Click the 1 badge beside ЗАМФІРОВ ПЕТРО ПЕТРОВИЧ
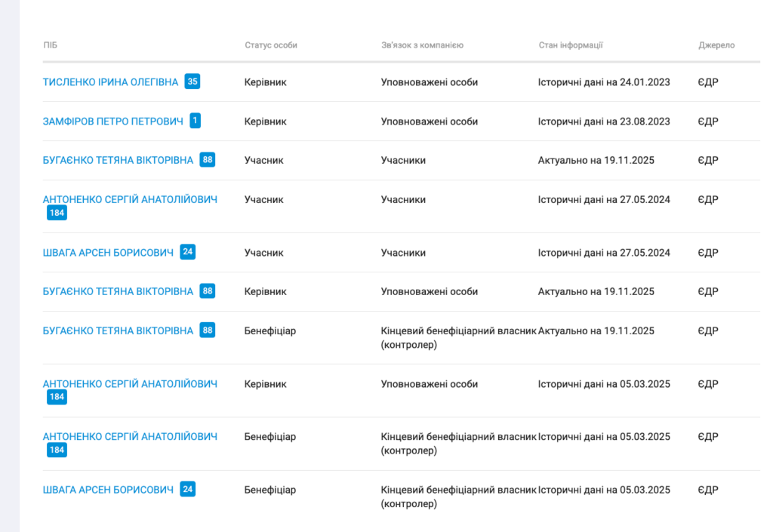 point(196,121)
